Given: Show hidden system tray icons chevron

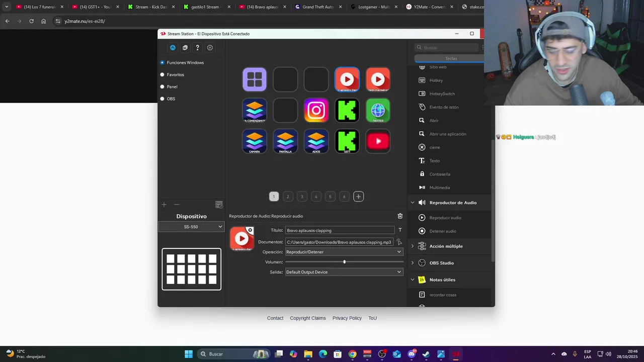Looking at the screenshot, I should pyautogui.click(x=553, y=354).
